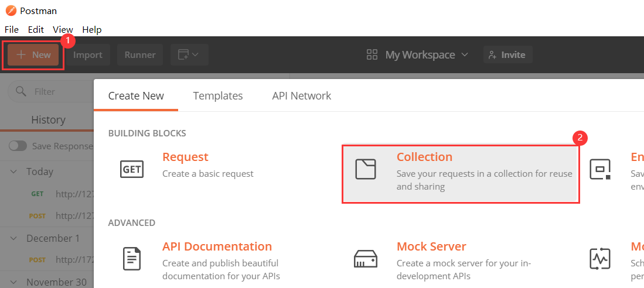This screenshot has width=644, height=288.
Task: Collapse the December 1 history group
Action: click(14, 238)
